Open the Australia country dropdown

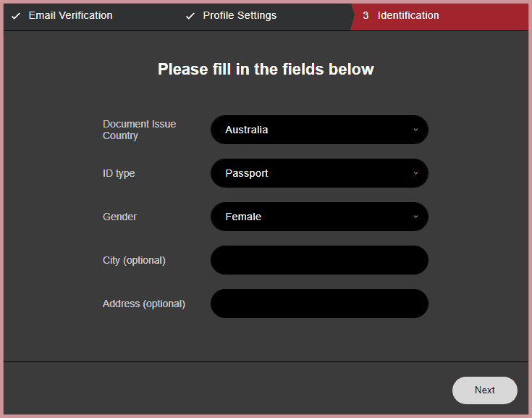click(x=319, y=130)
